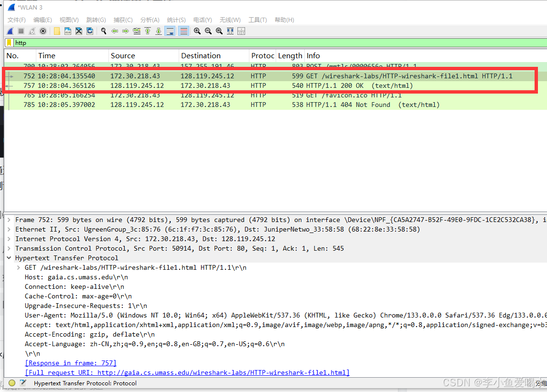Open the 统计(S) menu
Image resolution: width=547 pixels, height=392 pixels.
(176, 20)
